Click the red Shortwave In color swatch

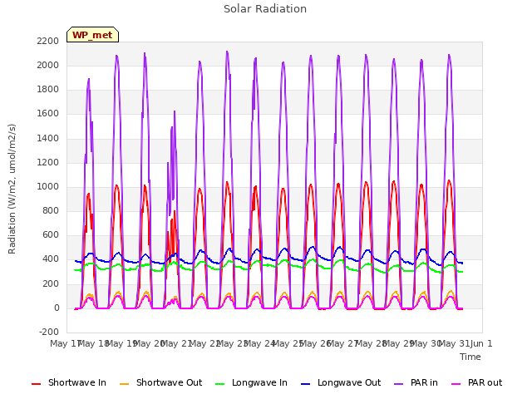point(36,384)
